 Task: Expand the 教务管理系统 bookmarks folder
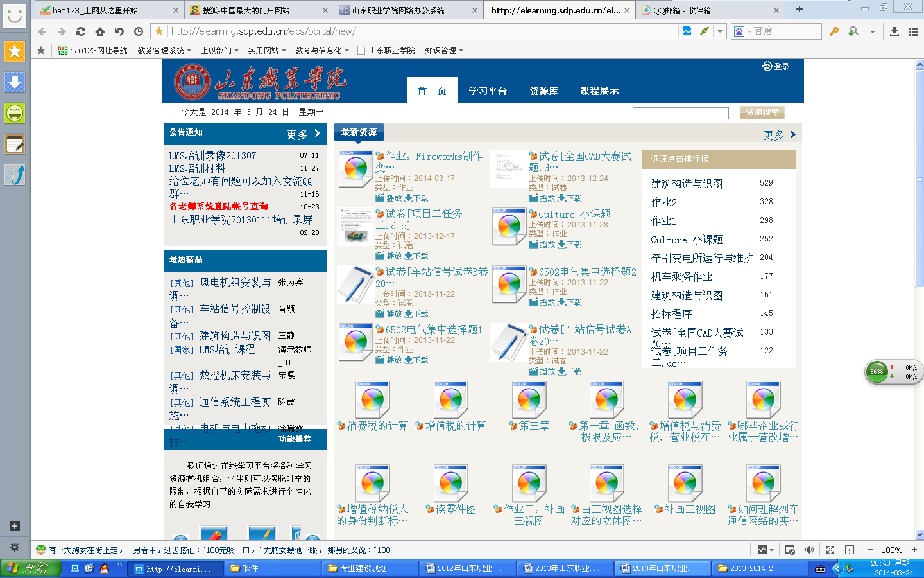coord(164,50)
